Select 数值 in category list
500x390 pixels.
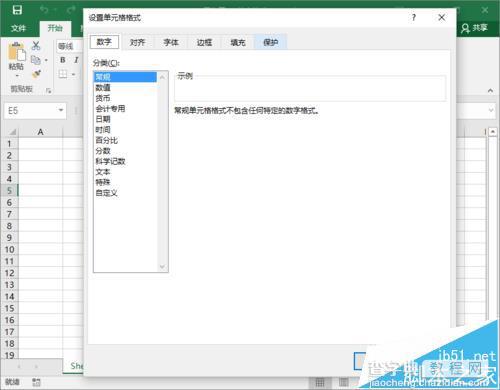[125, 88]
